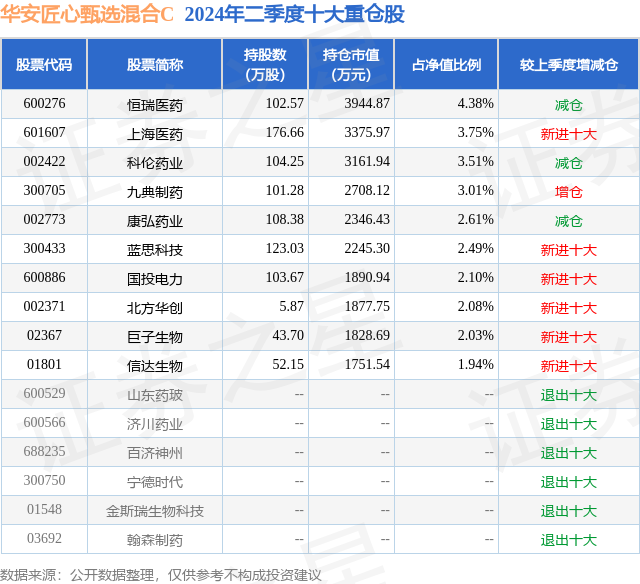Select stock code 601607

tap(44, 133)
